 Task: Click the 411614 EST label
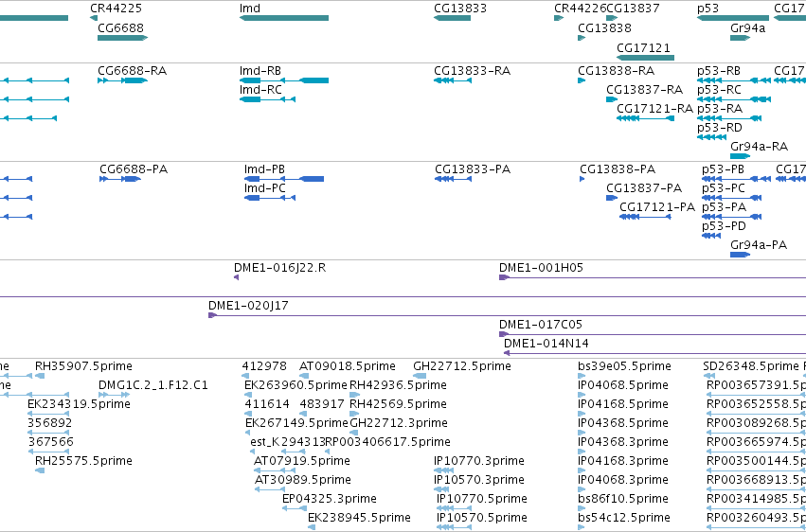click(267, 404)
